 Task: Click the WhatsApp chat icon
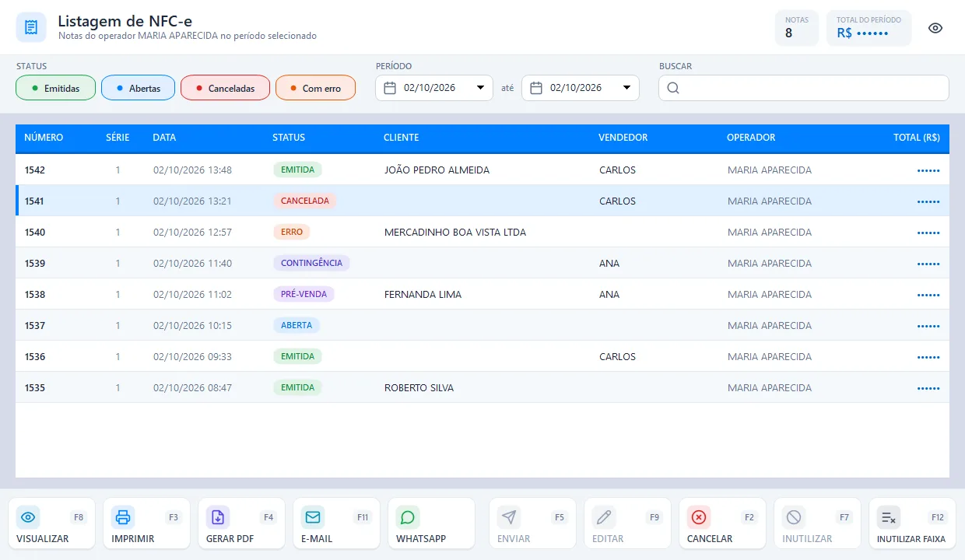click(408, 517)
